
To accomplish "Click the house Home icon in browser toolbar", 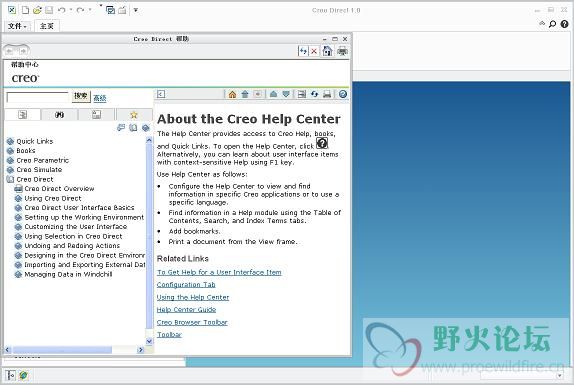I will point(327,51).
